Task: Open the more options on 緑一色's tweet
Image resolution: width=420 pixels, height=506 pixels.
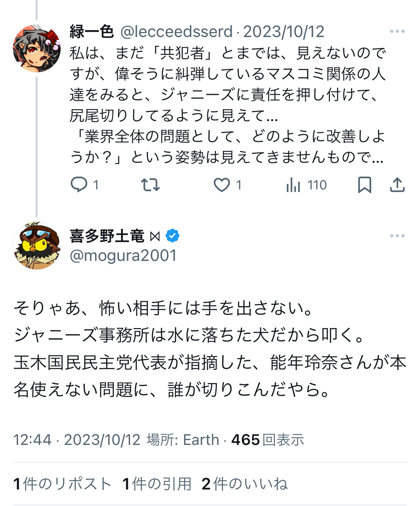Action: point(397,32)
